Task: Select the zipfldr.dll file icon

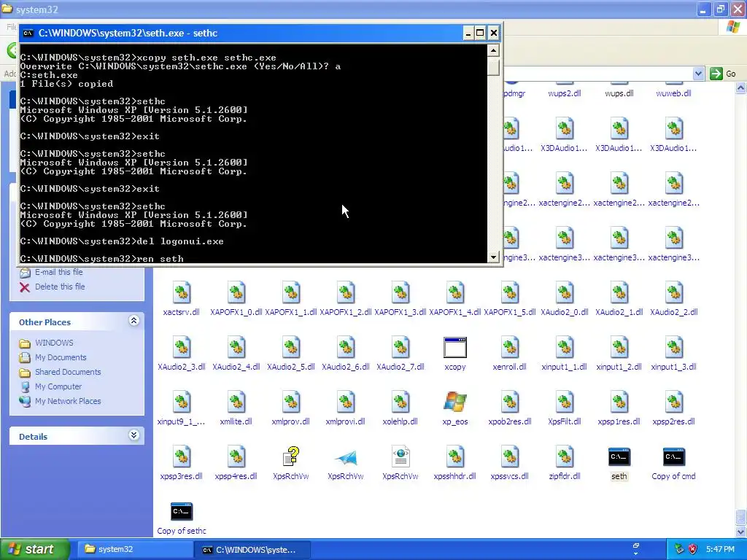Action: pos(565,456)
